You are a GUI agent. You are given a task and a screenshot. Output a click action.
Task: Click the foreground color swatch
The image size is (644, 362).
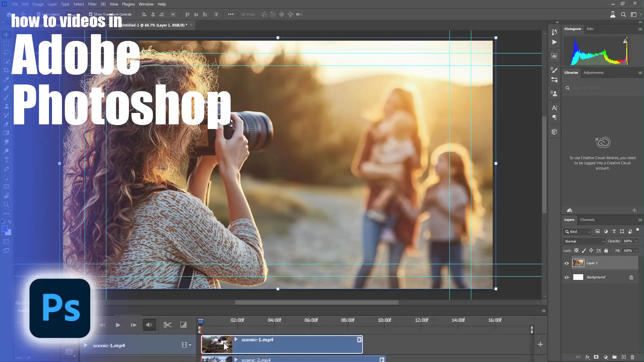click(4, 229)
